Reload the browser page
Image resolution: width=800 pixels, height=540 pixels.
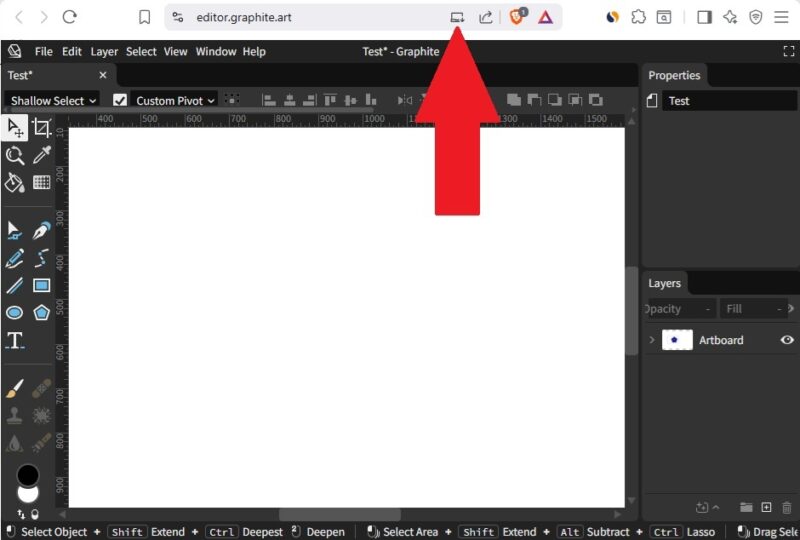69,17
